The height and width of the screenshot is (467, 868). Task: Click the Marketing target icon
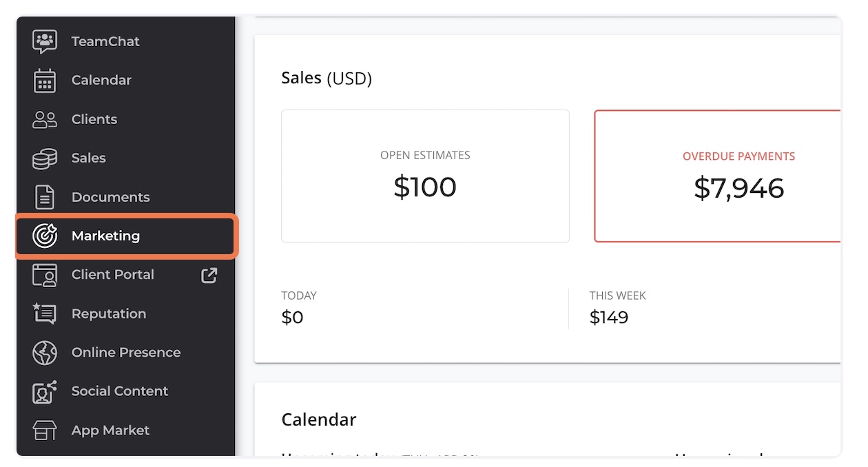[x=45, y=236]
